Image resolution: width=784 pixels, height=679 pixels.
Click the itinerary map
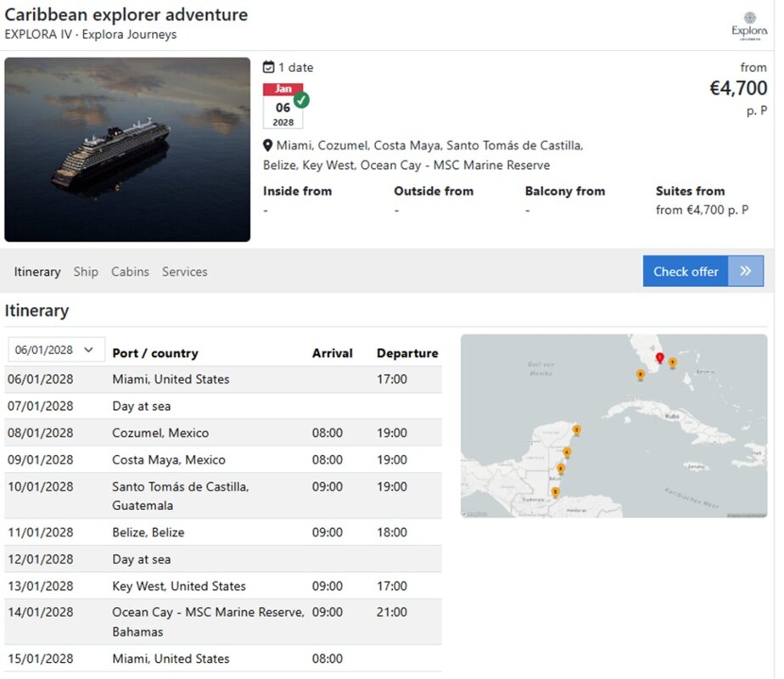click(x=613, y=426)
